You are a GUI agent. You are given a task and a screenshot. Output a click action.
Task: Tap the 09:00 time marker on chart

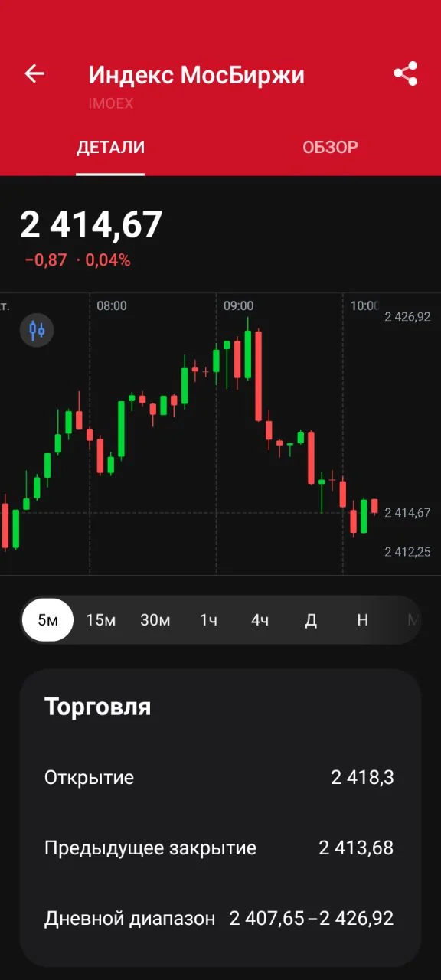pos(238,305)
